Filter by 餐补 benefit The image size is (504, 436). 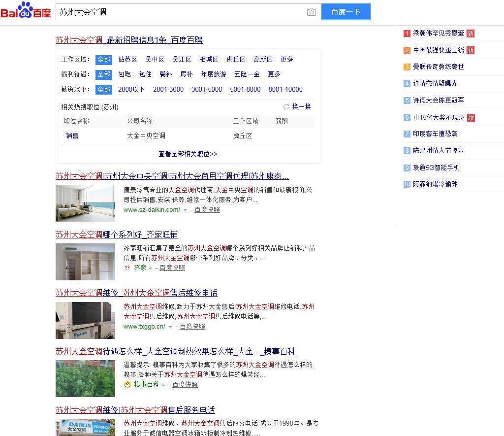166,74
